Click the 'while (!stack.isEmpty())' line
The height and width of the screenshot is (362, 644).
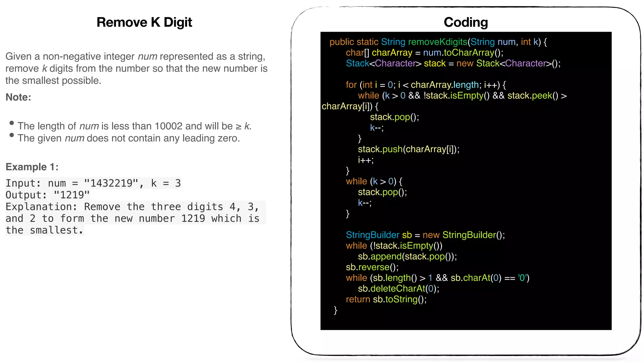pos(394,246)
